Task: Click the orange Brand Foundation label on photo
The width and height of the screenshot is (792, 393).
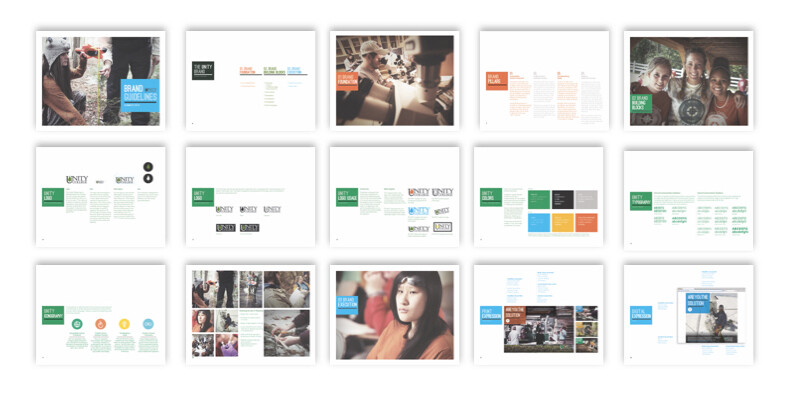Action: point(348,81)
